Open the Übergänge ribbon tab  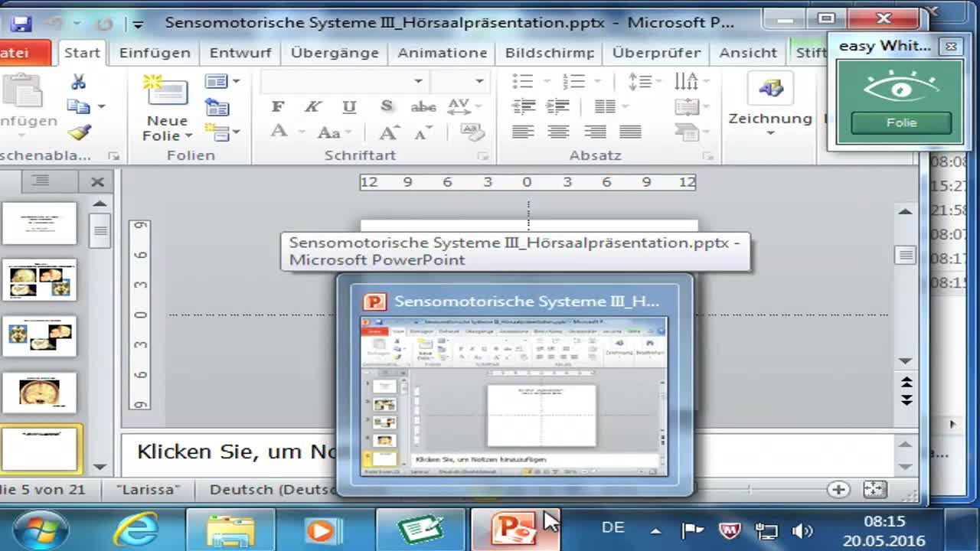coord(335,53)
